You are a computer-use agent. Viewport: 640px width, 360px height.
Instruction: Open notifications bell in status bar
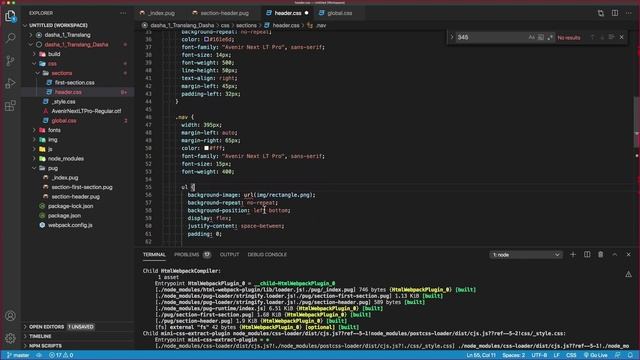[x=631, y=355]
